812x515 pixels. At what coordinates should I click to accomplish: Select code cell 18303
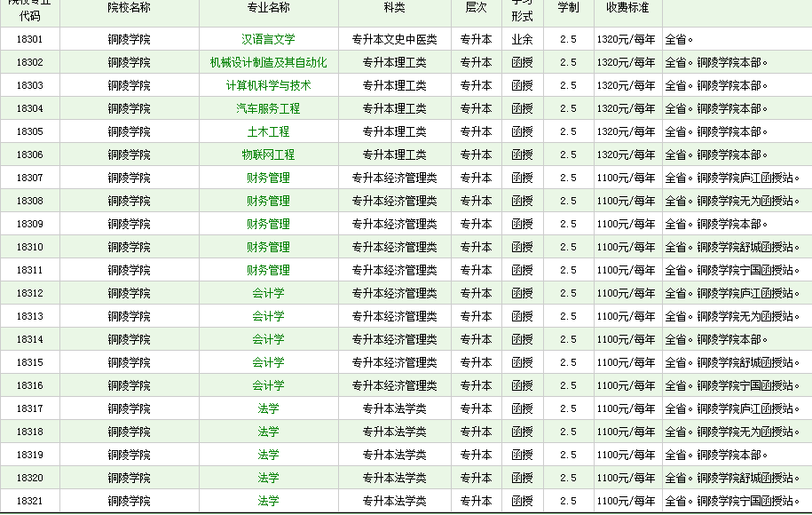pos(29,85)
